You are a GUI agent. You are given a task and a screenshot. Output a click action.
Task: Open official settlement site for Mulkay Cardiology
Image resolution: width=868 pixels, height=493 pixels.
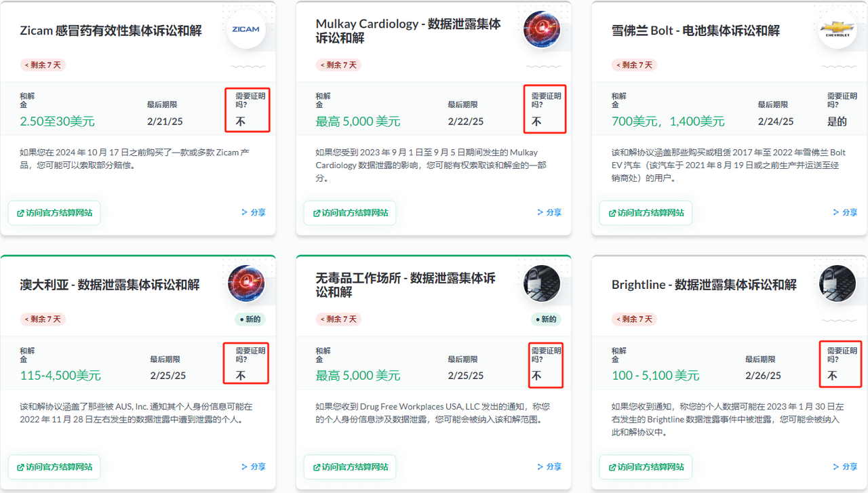(x=350, y=213)
